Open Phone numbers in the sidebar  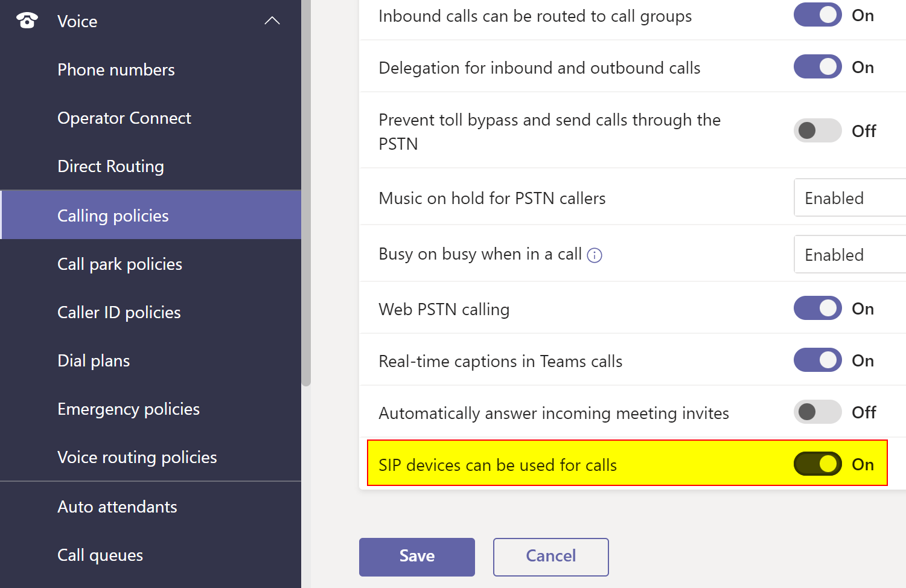(116, 70)
